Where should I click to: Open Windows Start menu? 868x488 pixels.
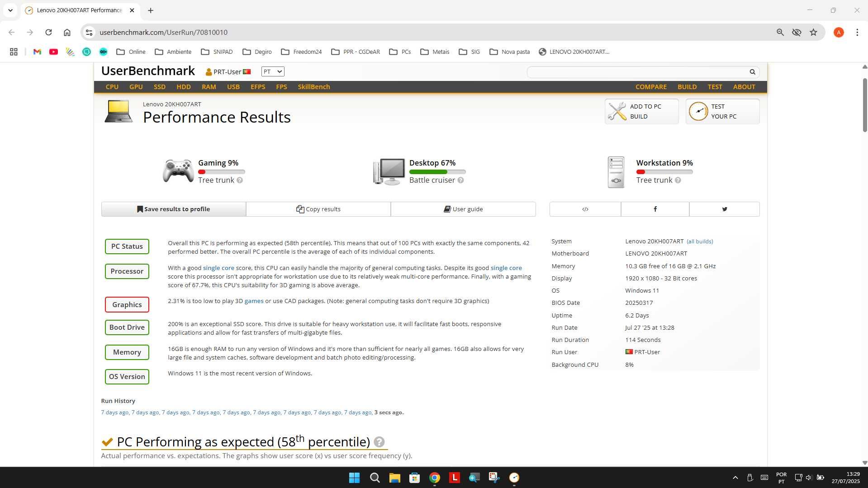point(354,478)
